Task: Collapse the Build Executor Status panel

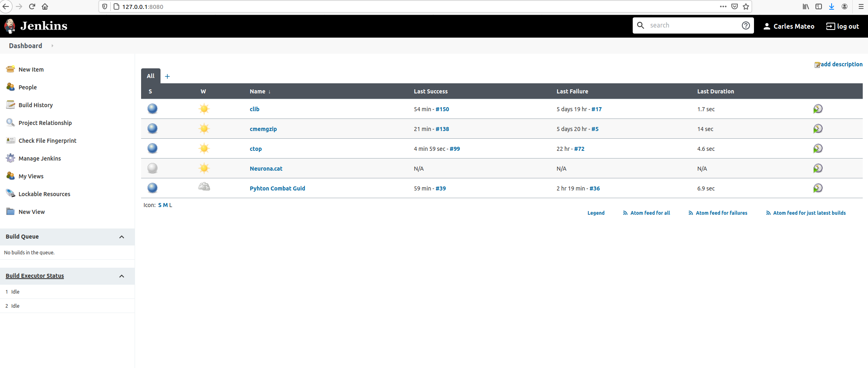Action: tap(122, 276)
